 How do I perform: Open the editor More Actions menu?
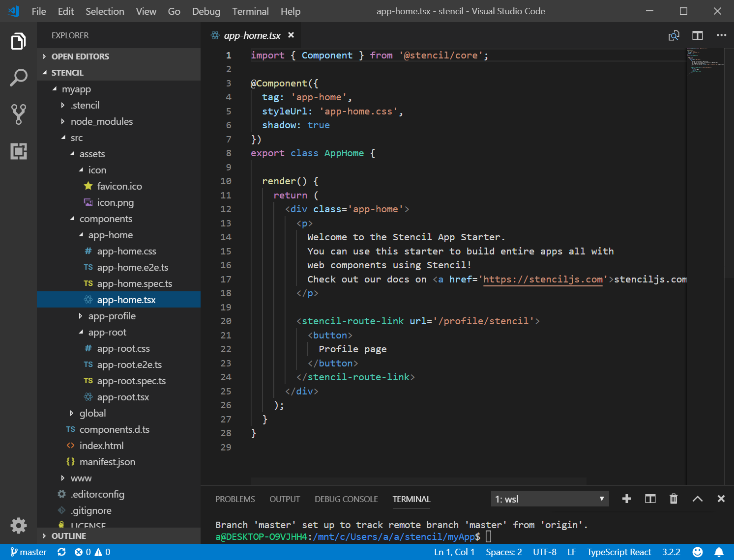pyautogui.click(x=721, y=35)
